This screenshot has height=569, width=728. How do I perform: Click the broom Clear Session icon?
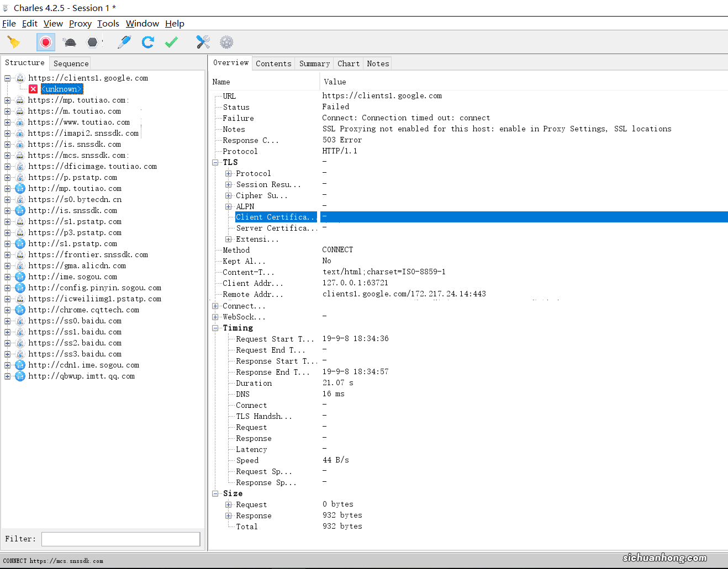point(14,42)
